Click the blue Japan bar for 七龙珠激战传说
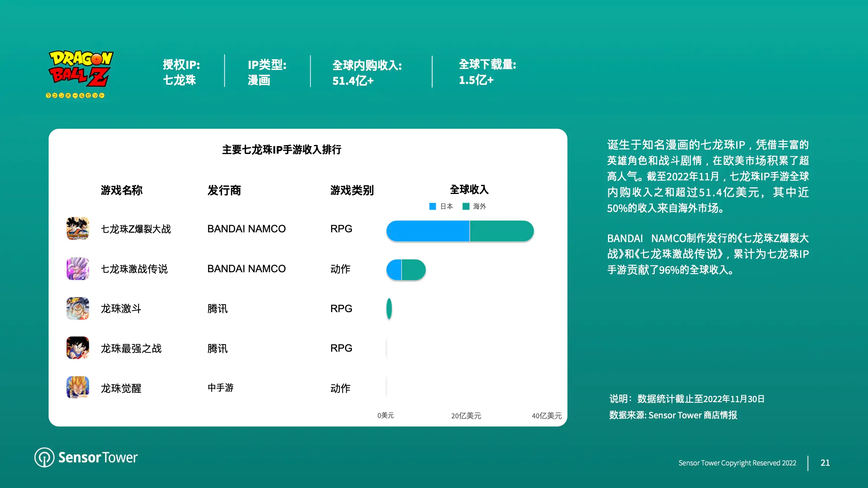 coord(394,270)
